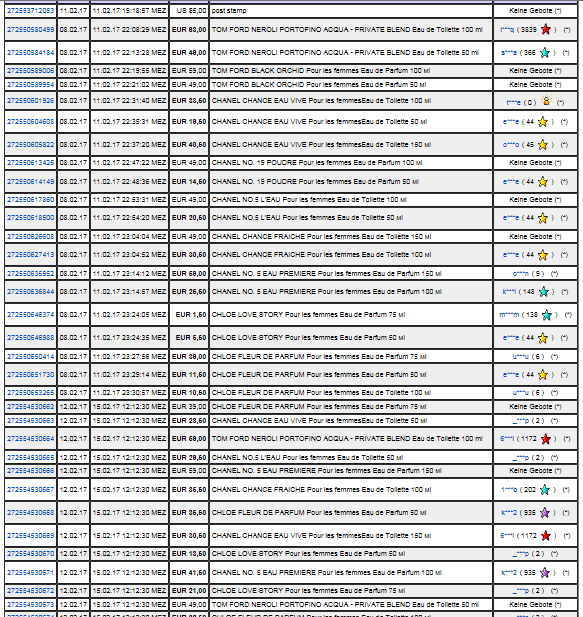Open item number 272550580499
Screen dimensions: 583x617
point(31,30)
